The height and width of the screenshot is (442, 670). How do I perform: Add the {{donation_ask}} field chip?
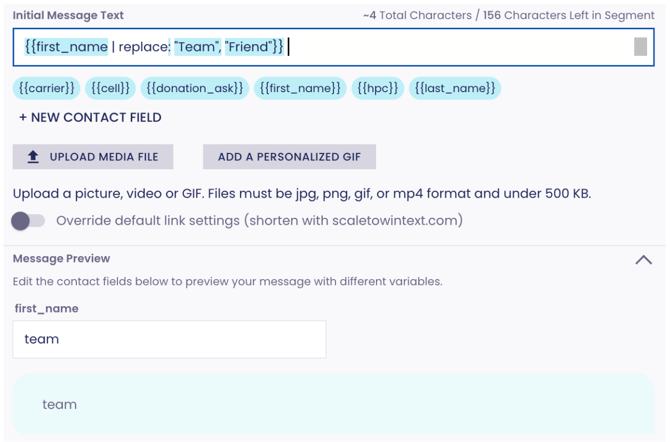pyautogui.click(x=194, y=89)
